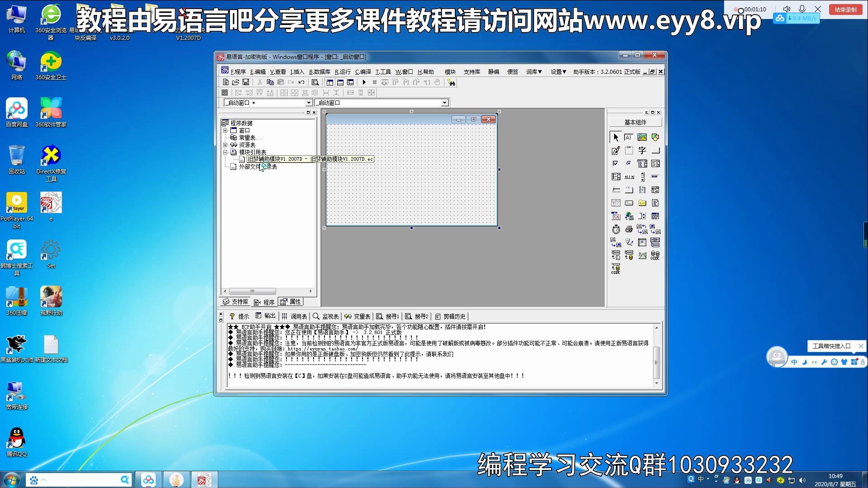Click the Open file folder icon

pos(235,82)
